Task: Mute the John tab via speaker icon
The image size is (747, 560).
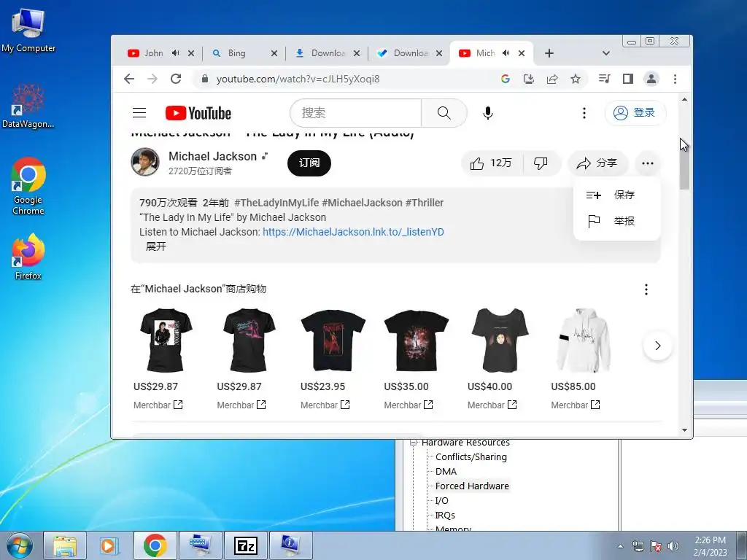Action: (176, 52)
